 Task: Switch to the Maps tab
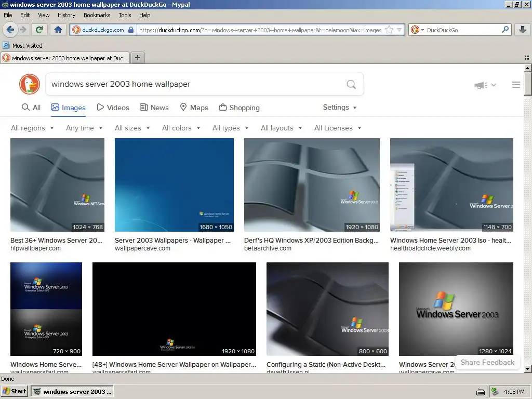point(194,108)
